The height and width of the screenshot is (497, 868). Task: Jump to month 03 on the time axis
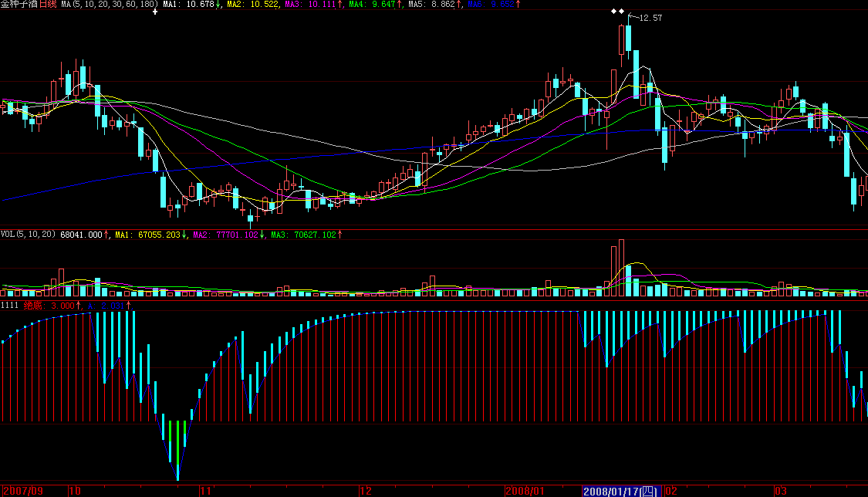click(781, 491)
